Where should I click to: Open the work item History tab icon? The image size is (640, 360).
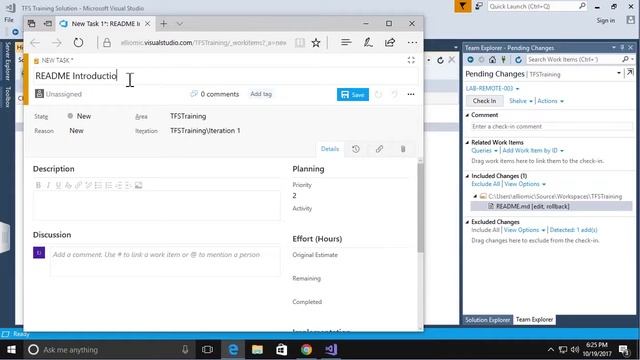[x=356, y=149]
